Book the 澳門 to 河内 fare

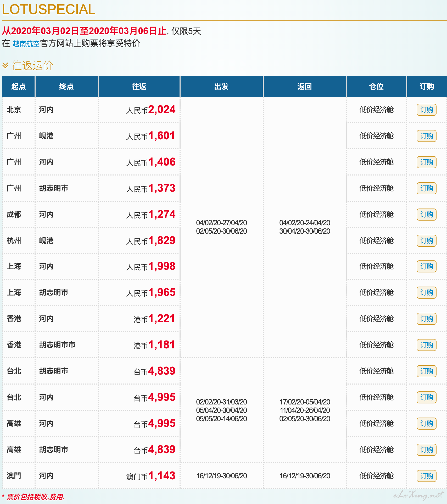426,476
